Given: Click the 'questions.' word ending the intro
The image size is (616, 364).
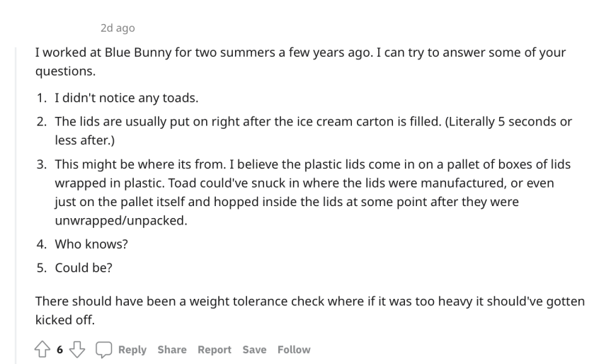Looking at the screenshot, I should tap(65, 71).
